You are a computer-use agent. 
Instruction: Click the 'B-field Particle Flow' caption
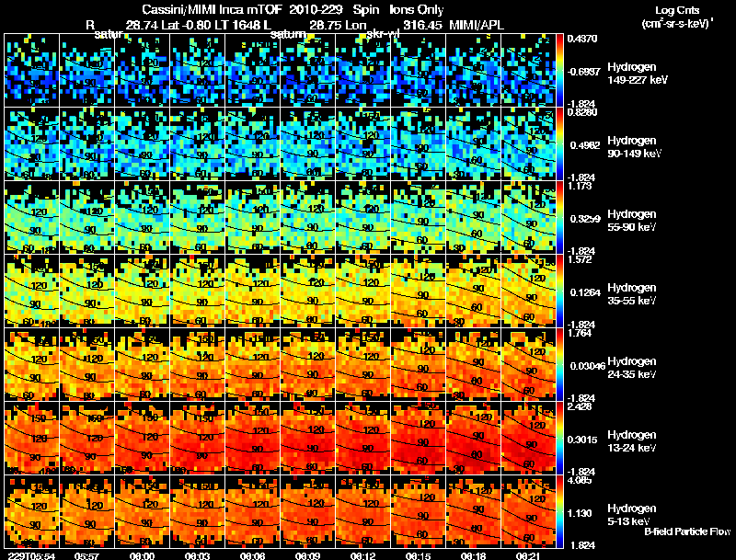(687, 531)
